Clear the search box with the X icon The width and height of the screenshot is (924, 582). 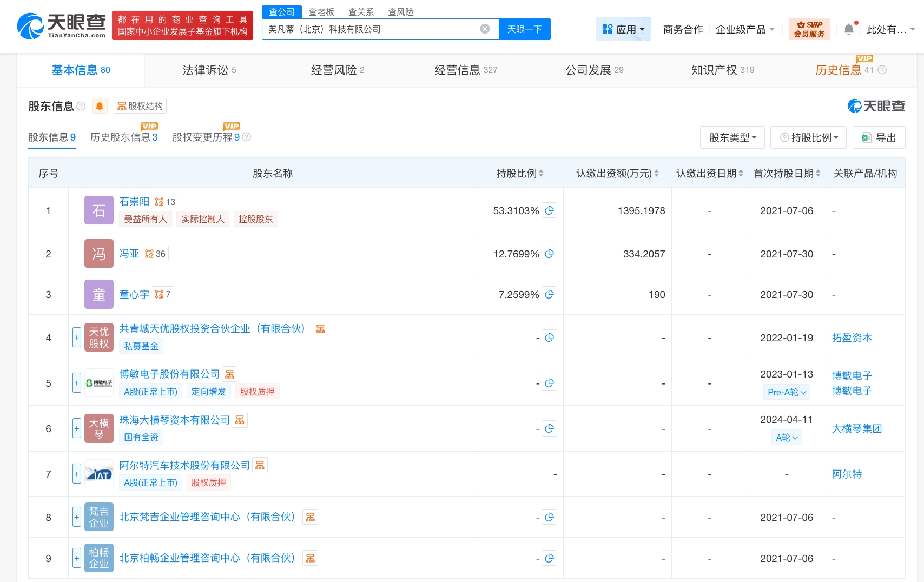click(x=485, y=29)
